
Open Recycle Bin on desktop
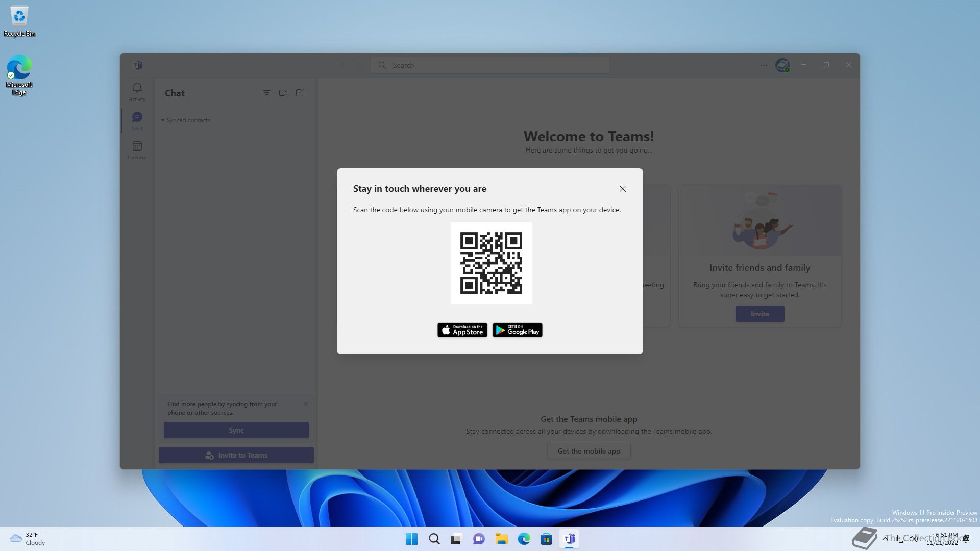point(19,21)
